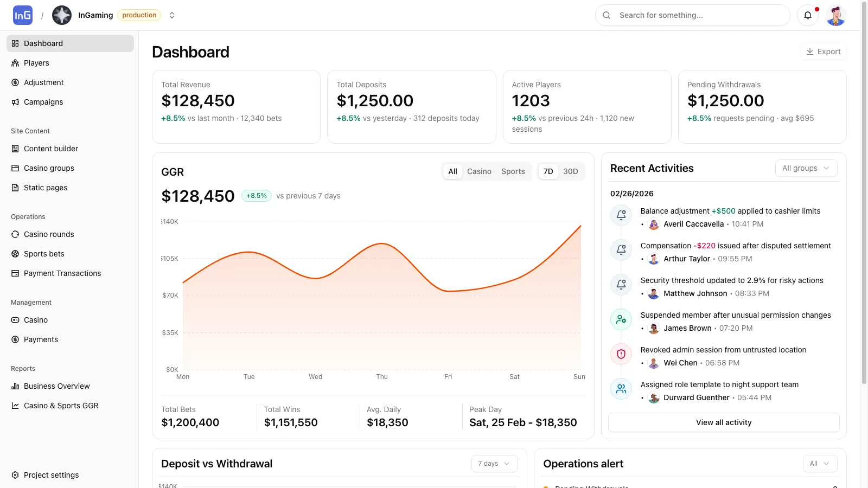Select Casino filter on GGR chart

(x=479, y=171)
